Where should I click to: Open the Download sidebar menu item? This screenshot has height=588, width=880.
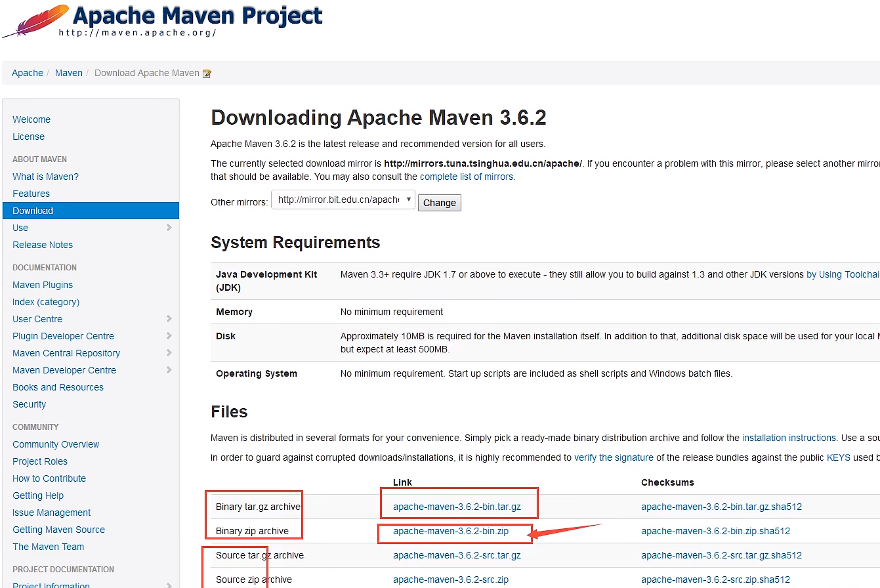click(x=33, y=211)
